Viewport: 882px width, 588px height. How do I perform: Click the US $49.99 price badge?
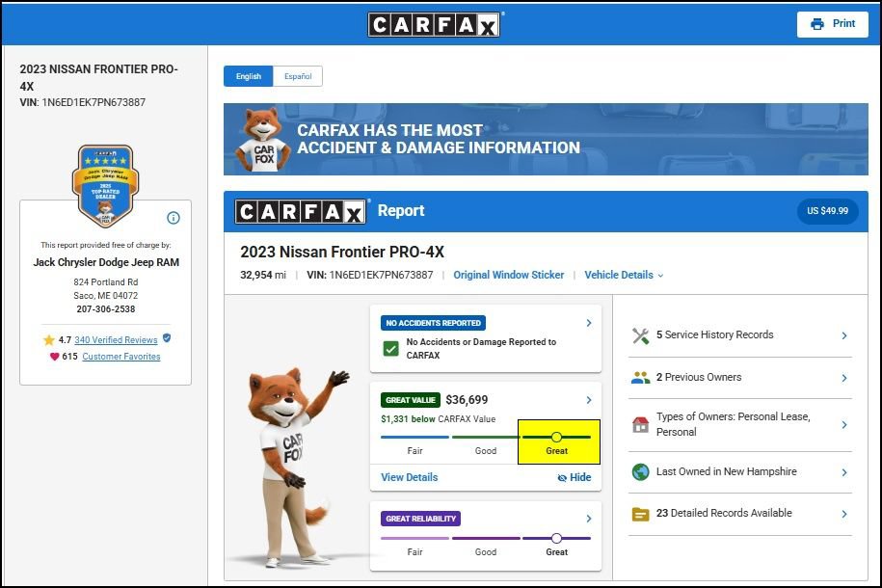tap(827, 211)
